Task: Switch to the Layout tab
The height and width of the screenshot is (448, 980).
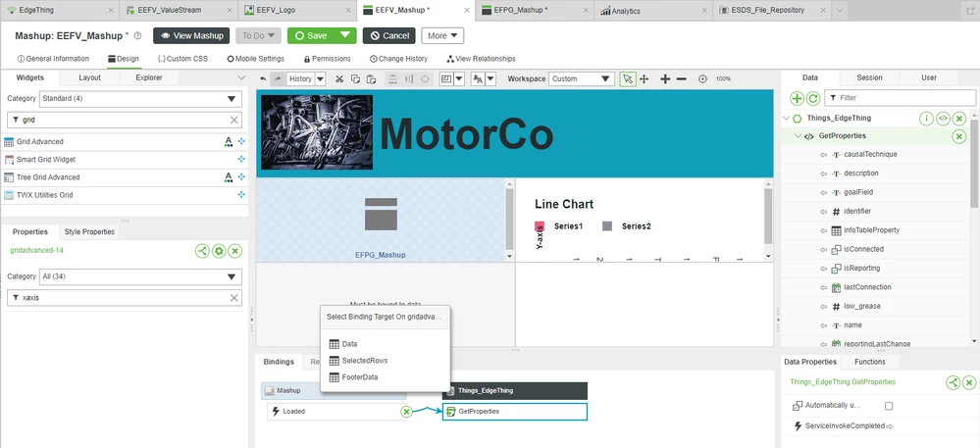Action: point(89,78)
